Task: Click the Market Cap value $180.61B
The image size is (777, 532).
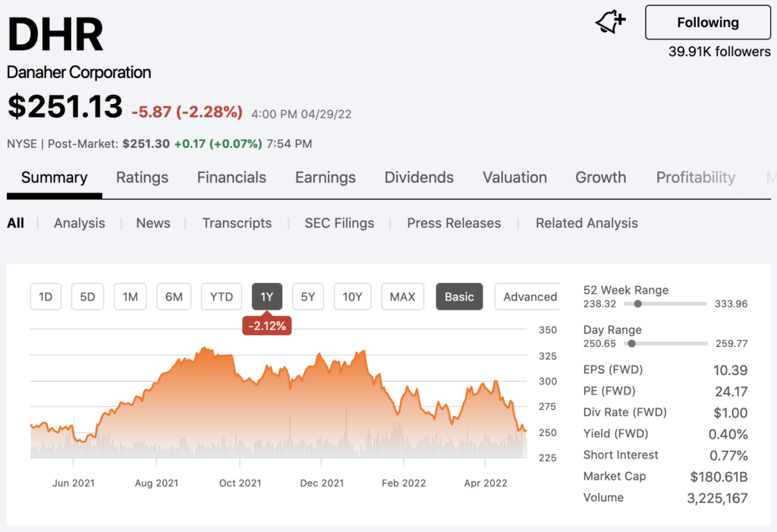Action: pyautogui.click(x=719, y=477)
